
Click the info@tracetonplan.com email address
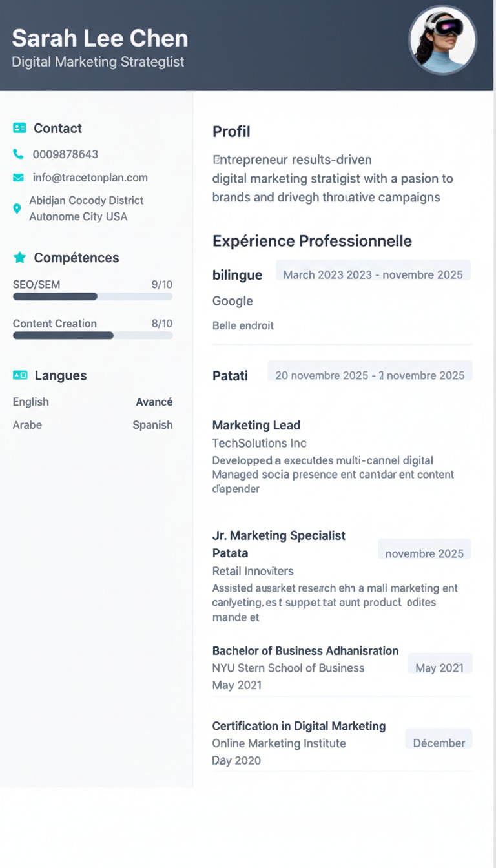90,178
